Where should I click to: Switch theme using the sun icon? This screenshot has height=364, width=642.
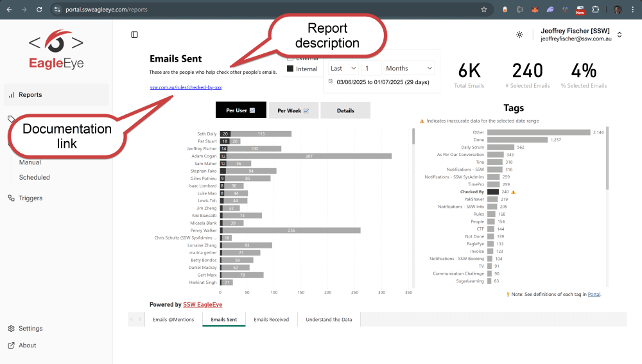point(519,35)
